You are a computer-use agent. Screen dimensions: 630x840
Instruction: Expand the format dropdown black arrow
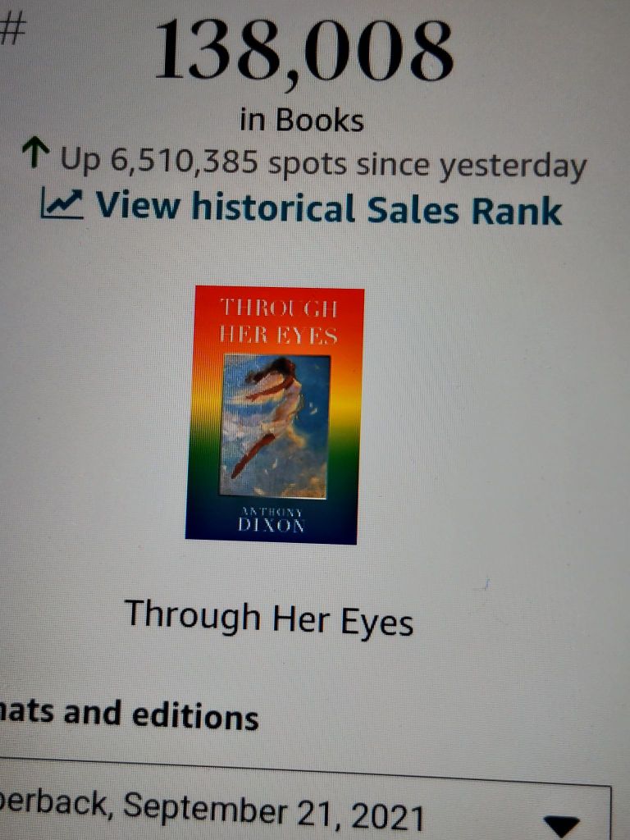pyautogui.click(x=562, y=825)
